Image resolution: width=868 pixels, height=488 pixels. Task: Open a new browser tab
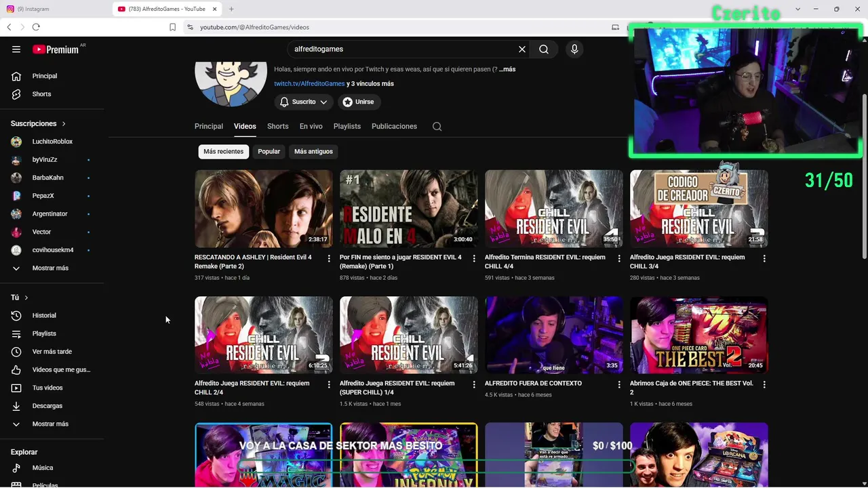point(231,9)
